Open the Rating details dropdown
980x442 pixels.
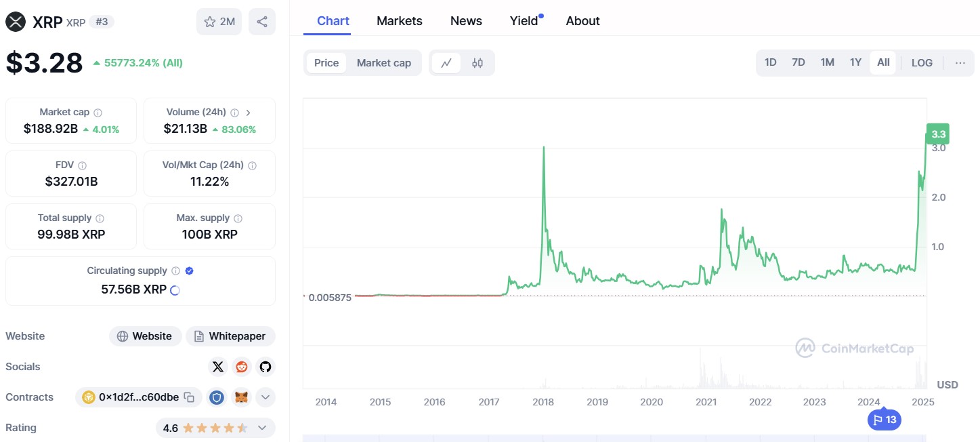click(x=261, y=427)
